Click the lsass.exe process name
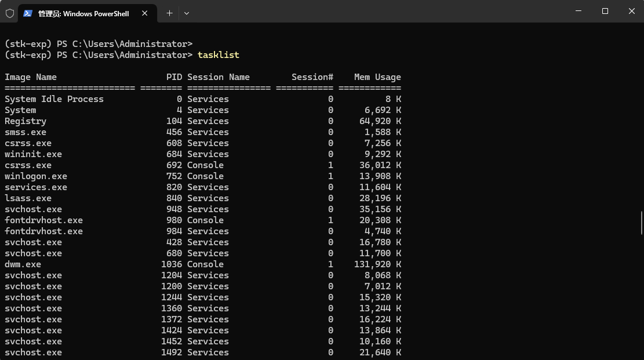The height and width of the screenshot is (360, 644). tap(28, 198)
